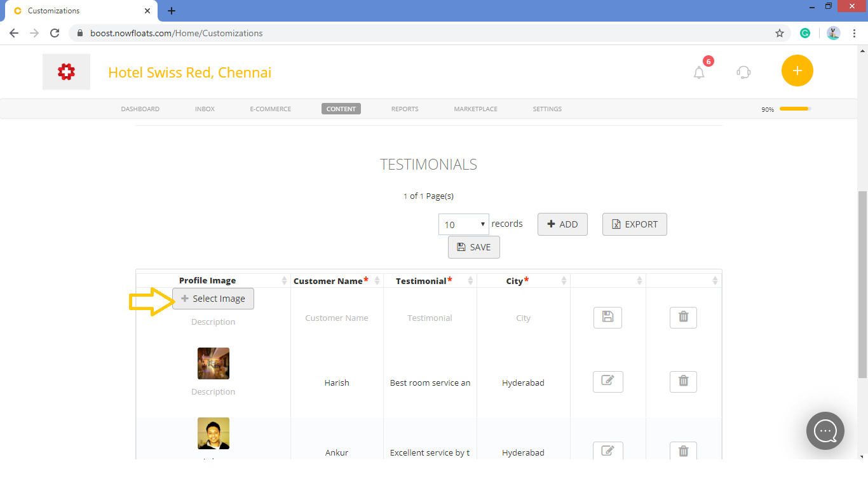
Task: Delete Ankur's testimonial row
Action: (683, 451)
